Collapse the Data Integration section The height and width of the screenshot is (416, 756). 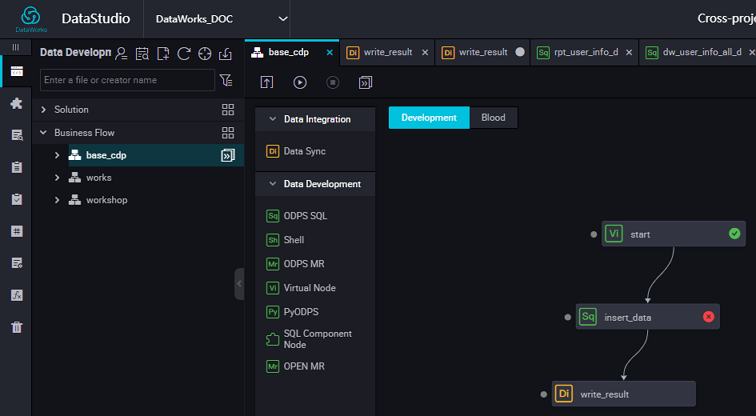click(272, 119)
